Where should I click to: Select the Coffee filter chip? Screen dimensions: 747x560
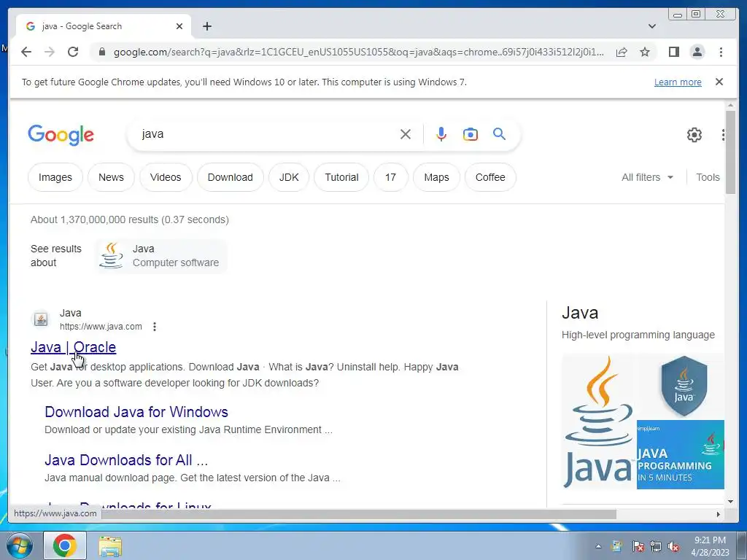tap(490, 177)
